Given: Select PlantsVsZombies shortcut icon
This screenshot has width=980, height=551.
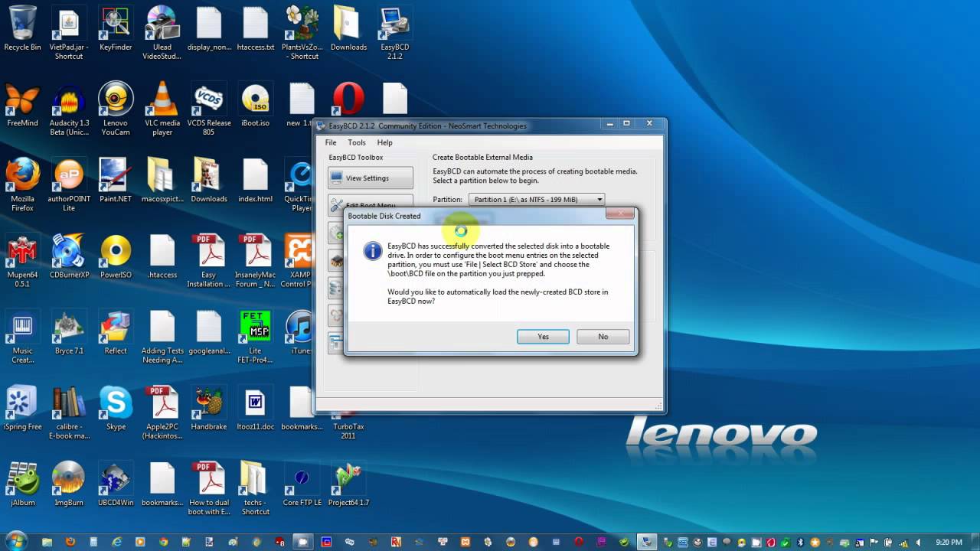Looking at the screenshot, I should [x=302, y=34].
